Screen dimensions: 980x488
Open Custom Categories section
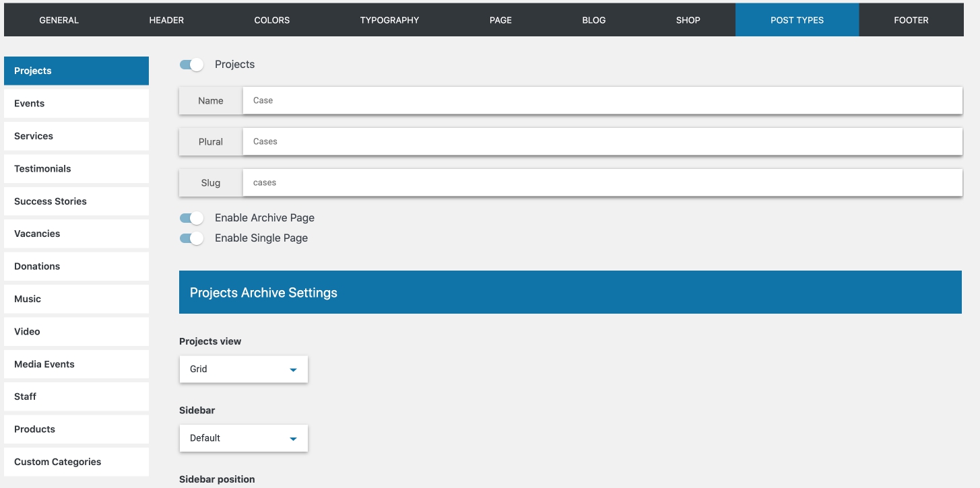click(x=76, y=462)
